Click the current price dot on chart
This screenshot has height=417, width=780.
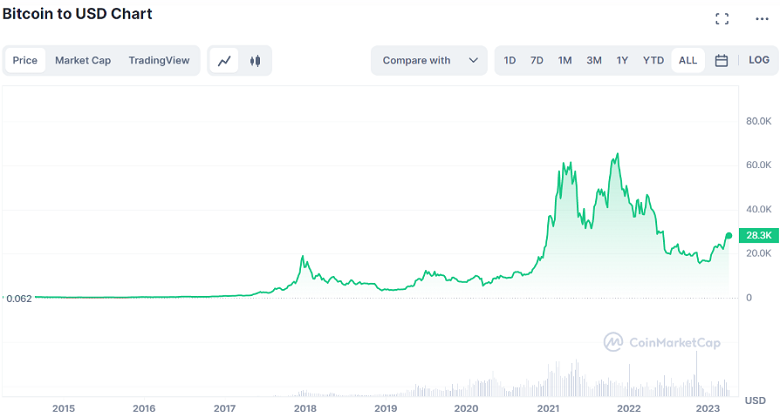coord(729,235)
